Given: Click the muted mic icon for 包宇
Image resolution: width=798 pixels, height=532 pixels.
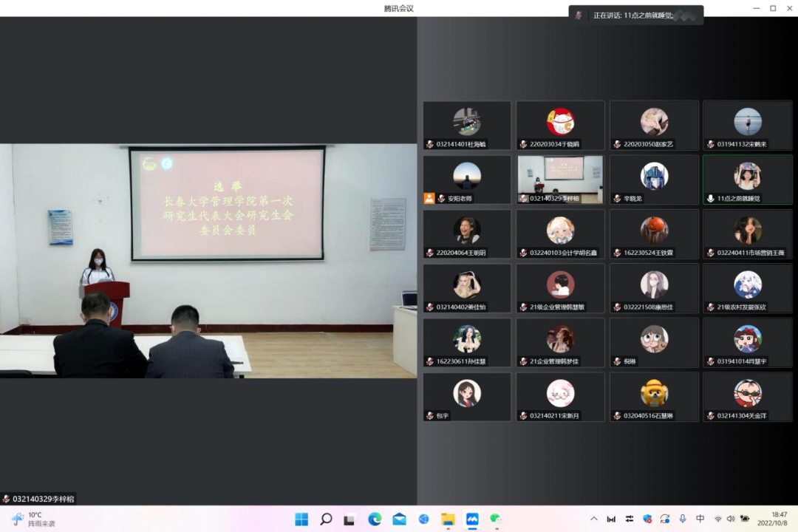Looking at the screenshot, I should point(430,416).
